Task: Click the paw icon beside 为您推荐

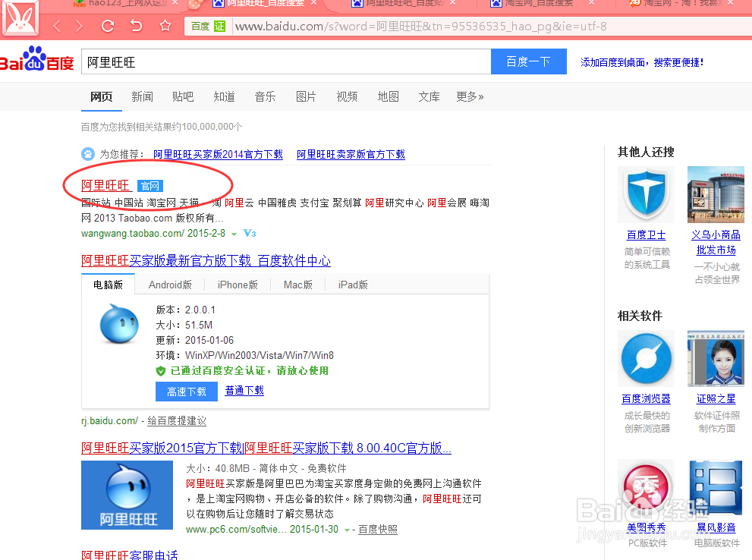Action: pyautogui.click(x=88, y=154)
